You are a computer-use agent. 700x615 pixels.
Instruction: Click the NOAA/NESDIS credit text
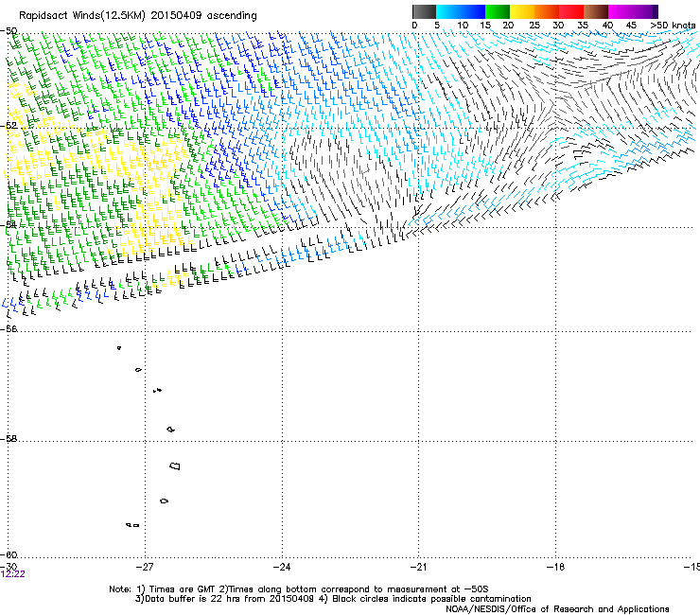557,609
